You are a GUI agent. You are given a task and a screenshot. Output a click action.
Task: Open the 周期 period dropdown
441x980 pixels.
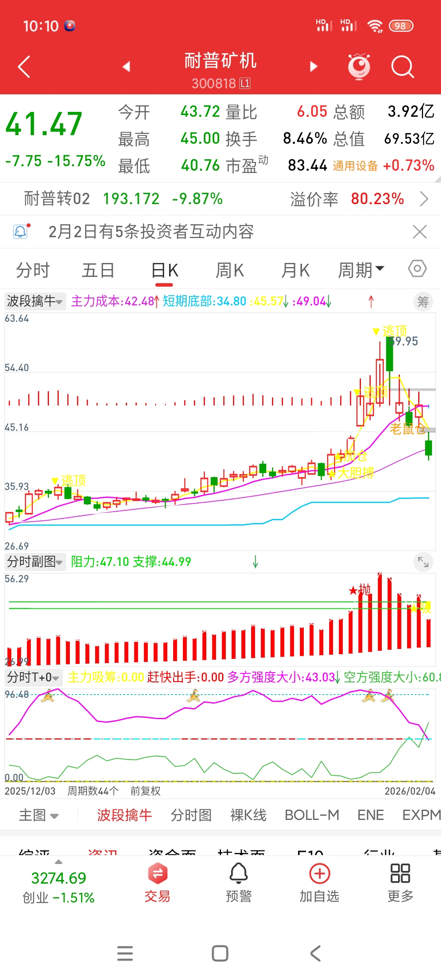coord(361,270)
